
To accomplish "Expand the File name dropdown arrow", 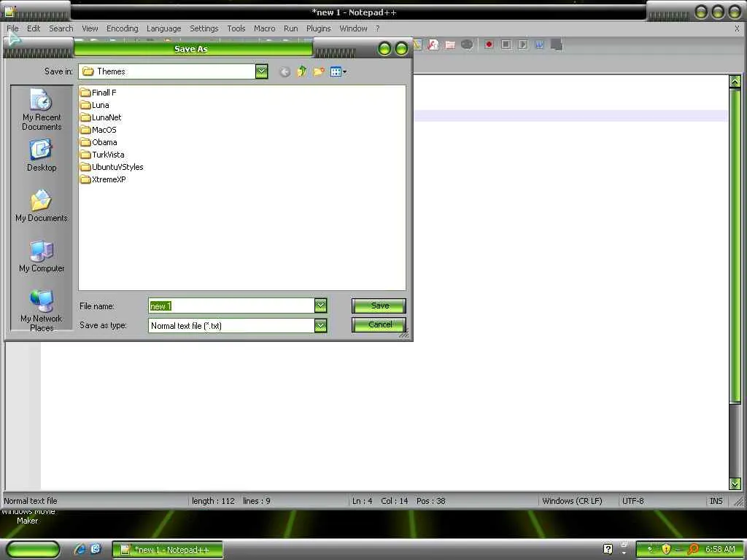I will tap(321, 306).
